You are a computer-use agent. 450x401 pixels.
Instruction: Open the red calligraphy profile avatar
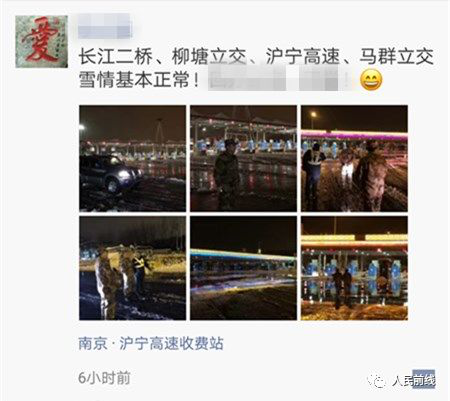point(41,42)
